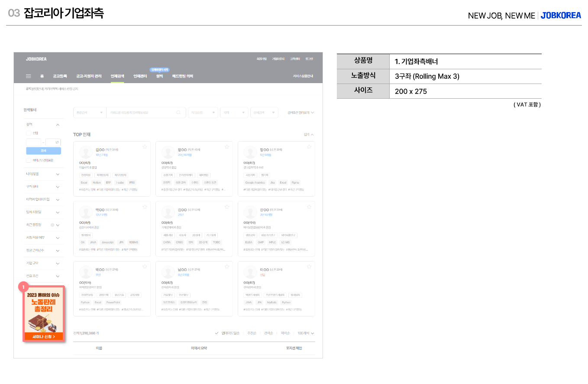Image resolution: width=588 pixels, height=384 pixels.
Task: Expand the 선호 조건 filter
Action: tap(58, 276)
